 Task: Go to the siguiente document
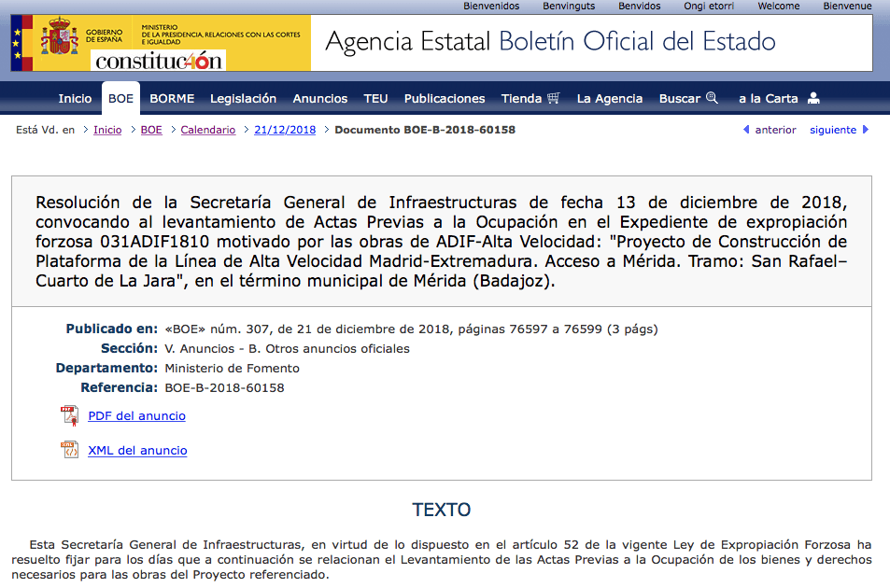[833, 130]
